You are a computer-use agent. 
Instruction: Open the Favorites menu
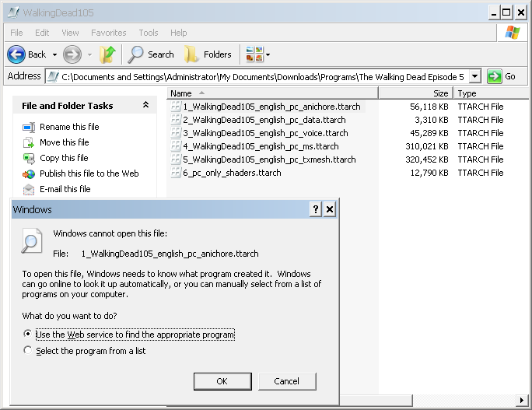click(109, 33)
